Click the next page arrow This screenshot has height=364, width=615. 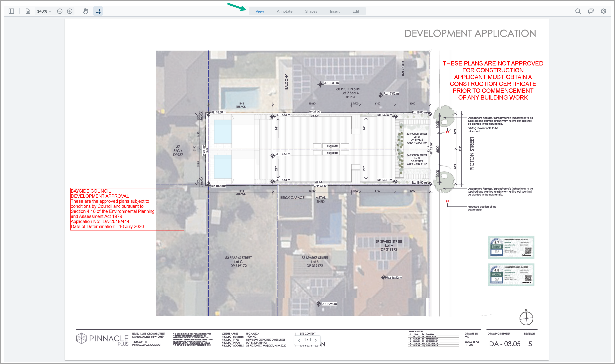click(316, 340)
